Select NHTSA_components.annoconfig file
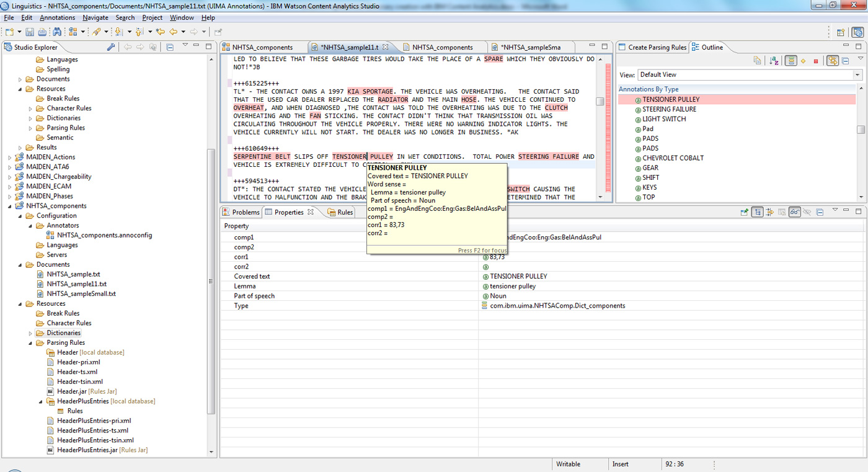Image resolution: width=868 pixels, height=472 pixels. tap(104, 235)
